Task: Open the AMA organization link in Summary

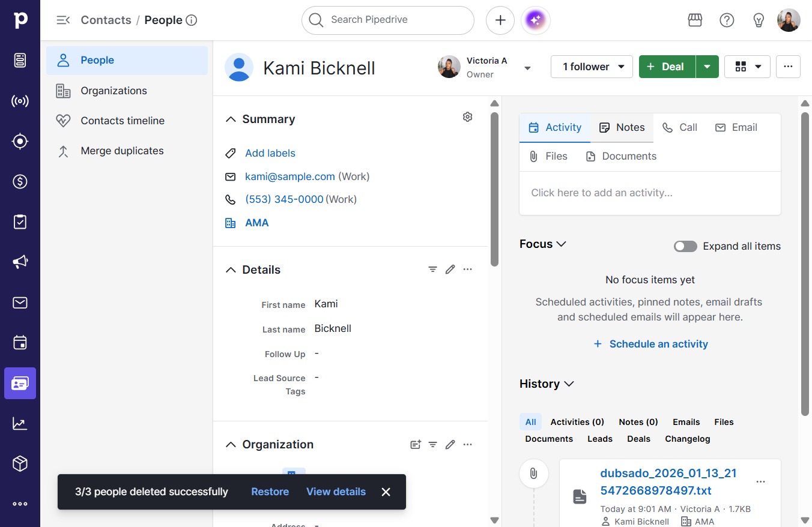Action: [x=257, y=223]
